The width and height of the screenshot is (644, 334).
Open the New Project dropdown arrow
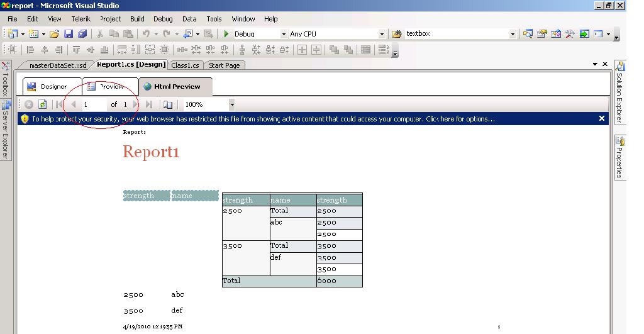point(23,34)
